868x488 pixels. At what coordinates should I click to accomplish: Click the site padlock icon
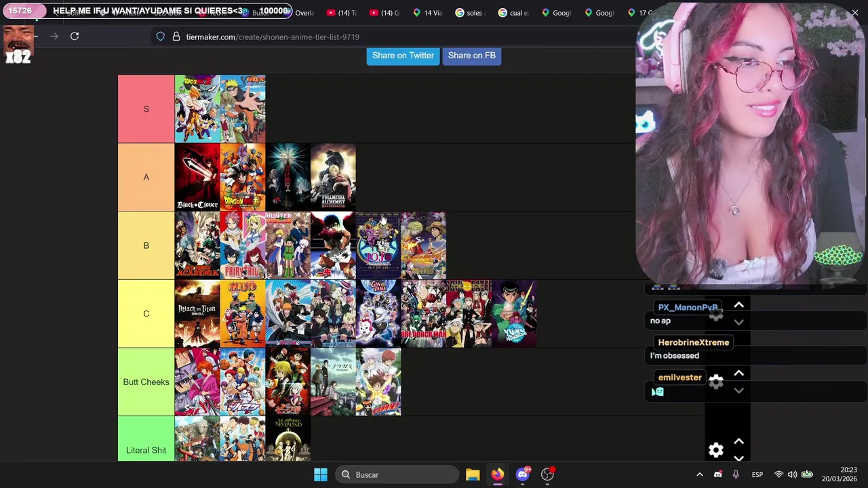(176, 37)
